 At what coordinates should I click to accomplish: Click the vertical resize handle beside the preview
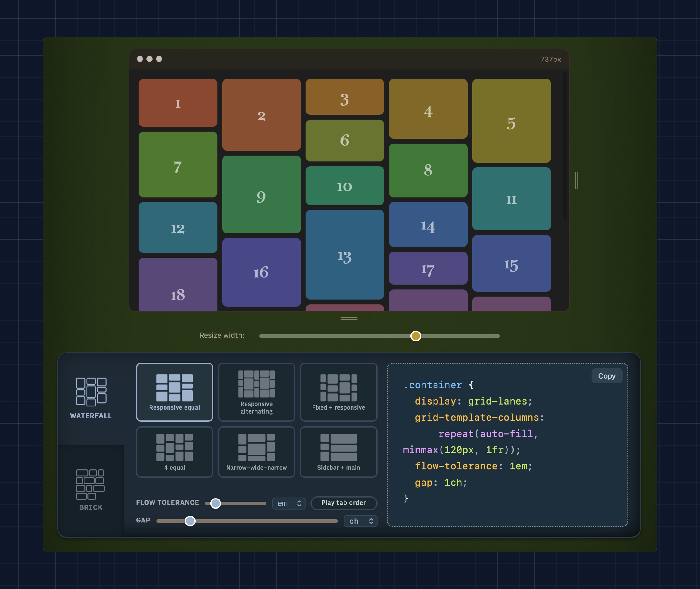click(576, 180)
